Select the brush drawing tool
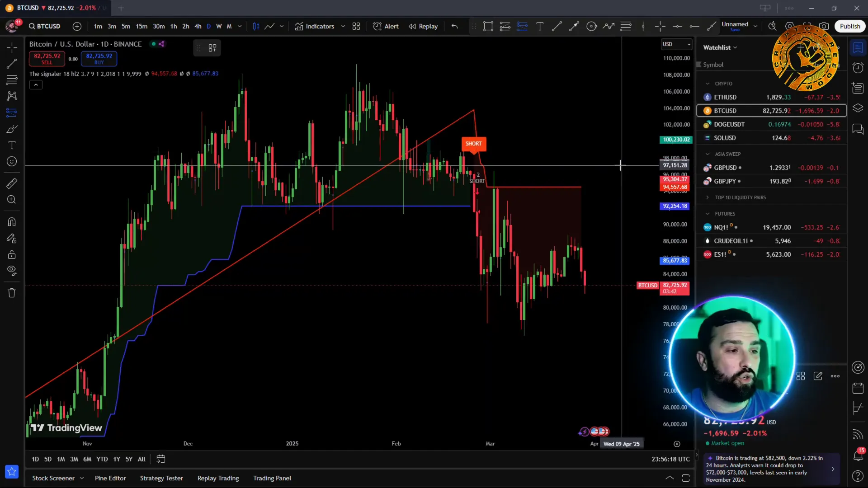The image size is (868, 488). [x=12, y=129]
